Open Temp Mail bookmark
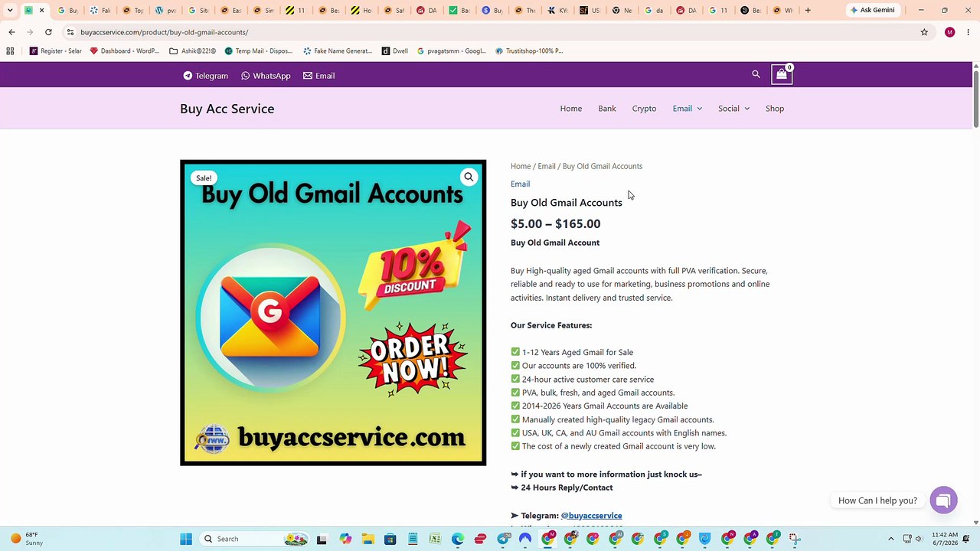 [258, 51]
